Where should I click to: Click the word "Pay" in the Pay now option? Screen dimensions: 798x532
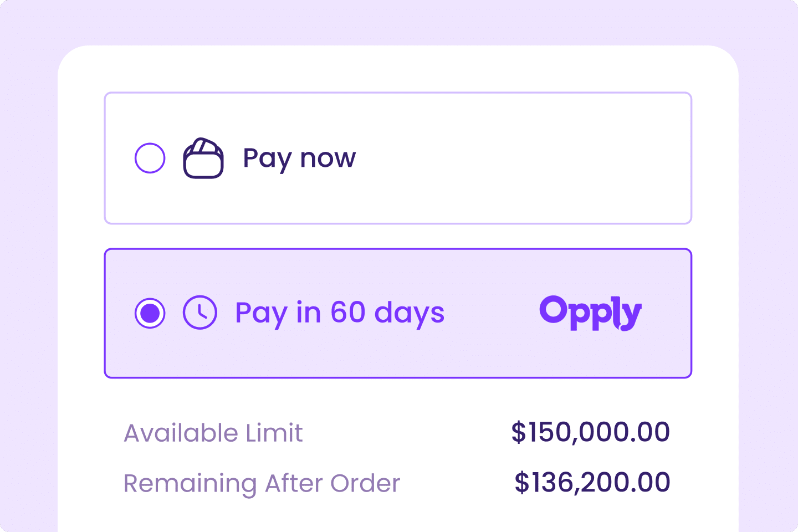pos(267,158)
